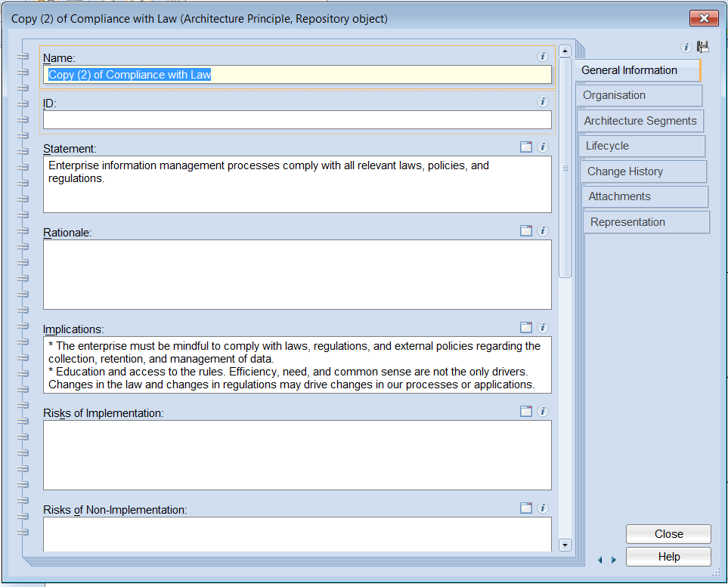This screenshot has width=728, height=587.
Task: Click the notebook info icon above the tabs
Action: 686,47
